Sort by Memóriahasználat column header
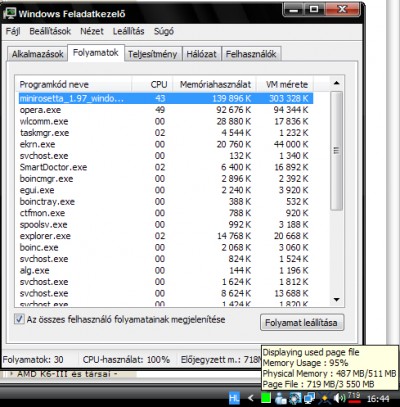This screenshot has width=400, height=407. pos(215,84)
